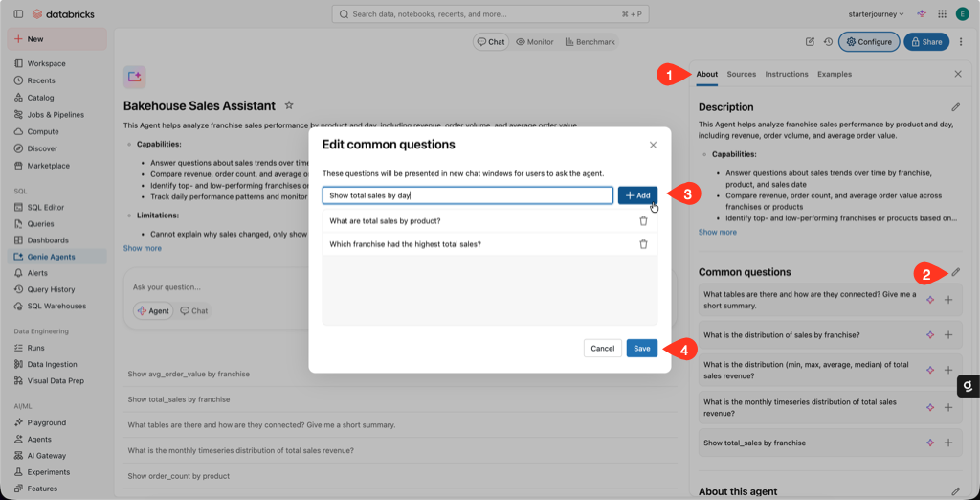Open Jobs & Pipelines in sidebar
The width and height of the screenshot is (980, 500).
click(x=56, y=115)
